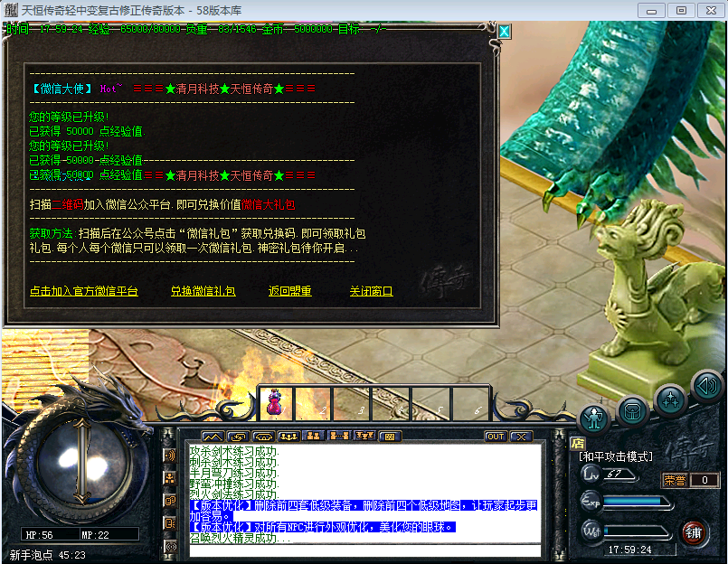728x564 pixels.
Task: Toggle the broadcast signal side icon
Action: click(169, 546)
